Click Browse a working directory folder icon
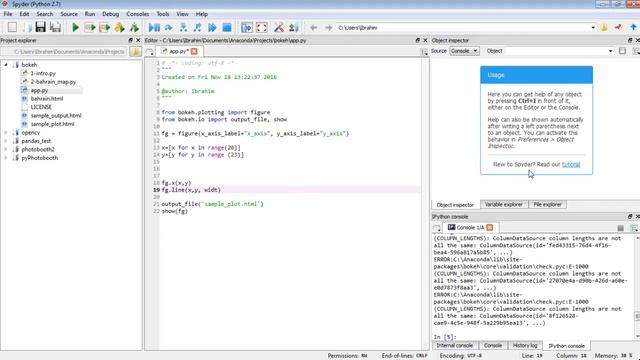 click(604, 27)
